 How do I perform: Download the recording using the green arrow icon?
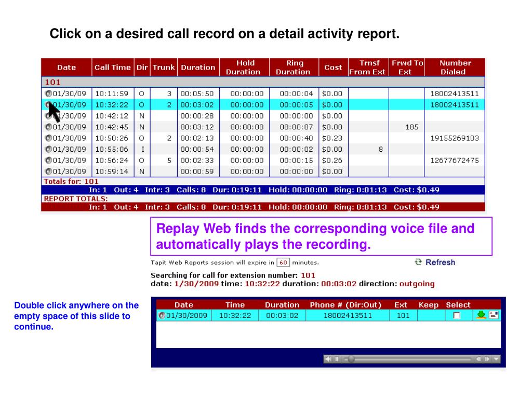pos(481,315)
